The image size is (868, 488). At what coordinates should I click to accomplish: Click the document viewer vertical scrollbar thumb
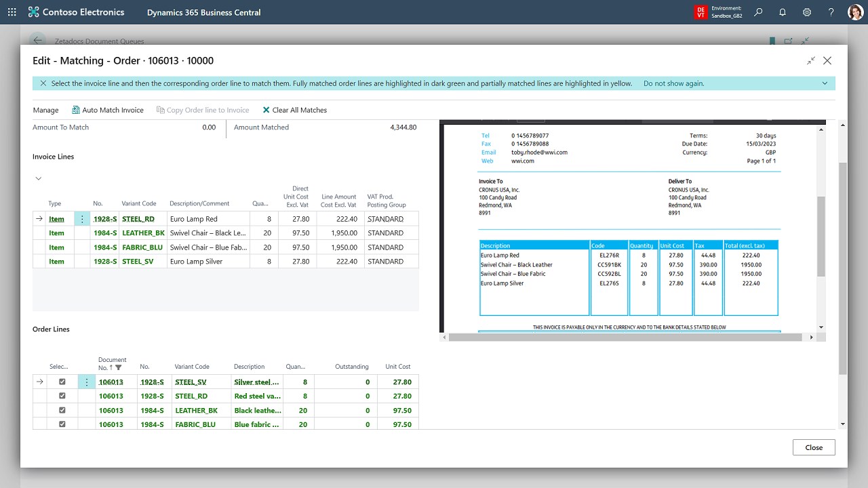[821, 236]
